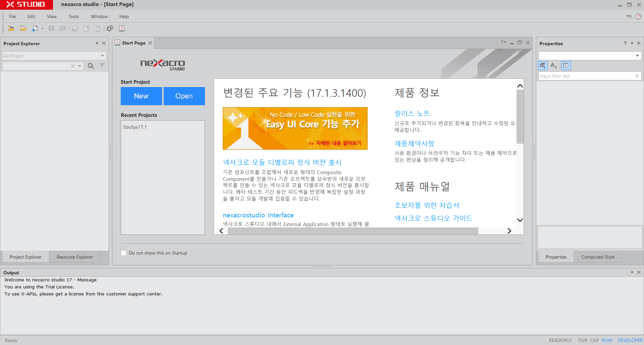Click the start page vertical scrollbar thumb

[520, 117]
